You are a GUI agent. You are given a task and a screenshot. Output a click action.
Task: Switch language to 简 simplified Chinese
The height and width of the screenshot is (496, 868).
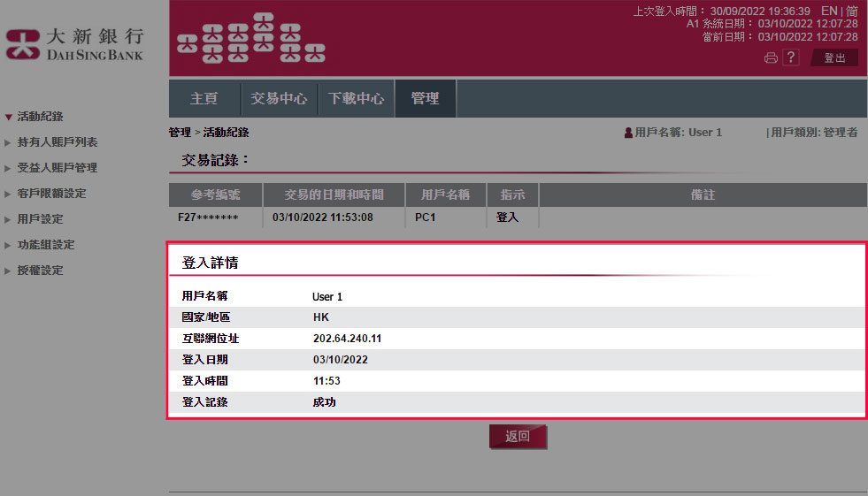click(851, 11)
